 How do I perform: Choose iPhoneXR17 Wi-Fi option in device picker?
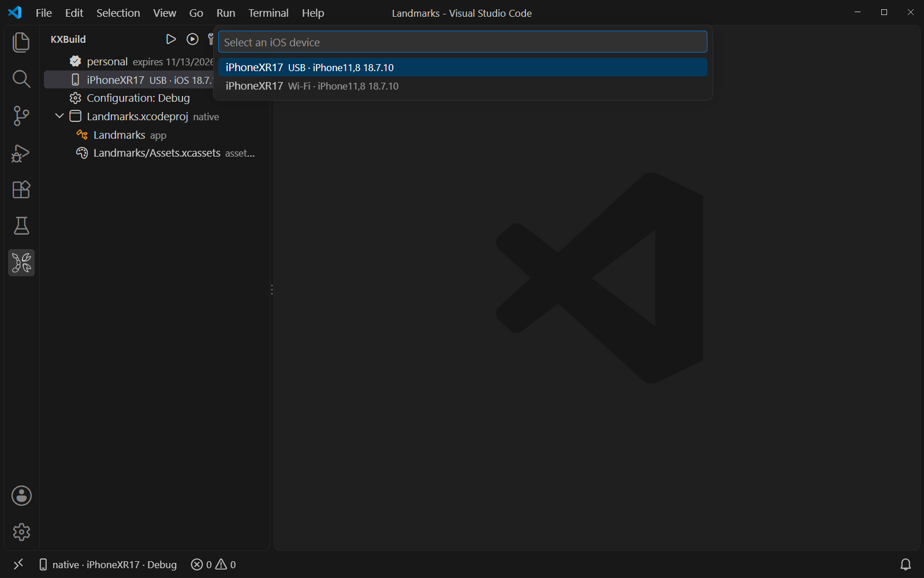pos(463,86)
